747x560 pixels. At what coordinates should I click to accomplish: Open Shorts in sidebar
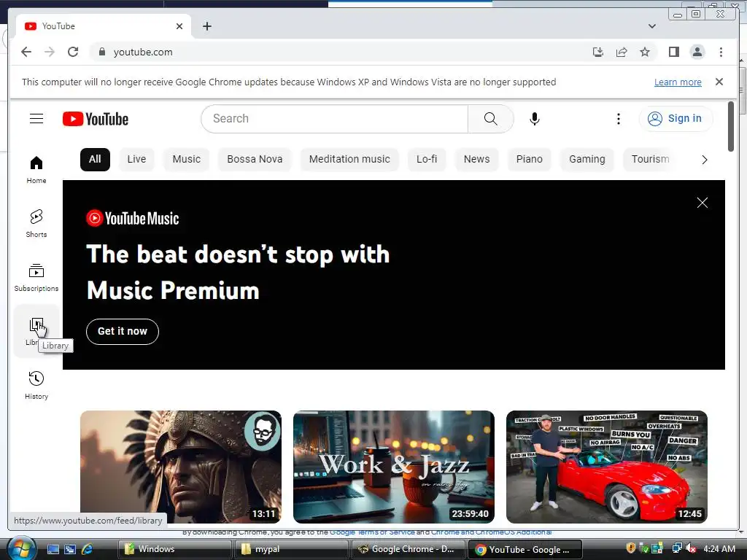[x=36, y=223]
